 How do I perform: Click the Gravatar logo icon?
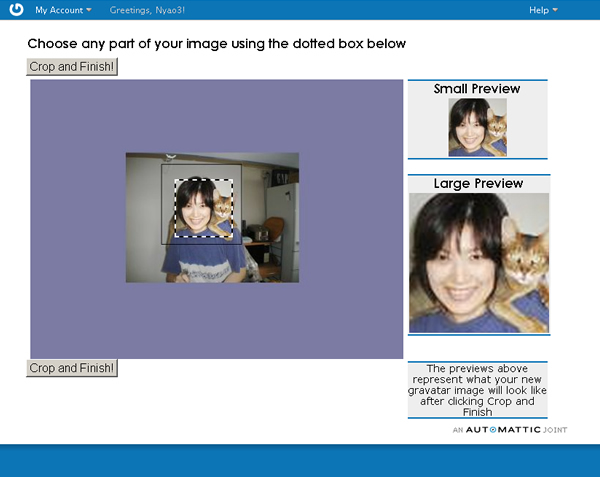[x=16, y=10]
